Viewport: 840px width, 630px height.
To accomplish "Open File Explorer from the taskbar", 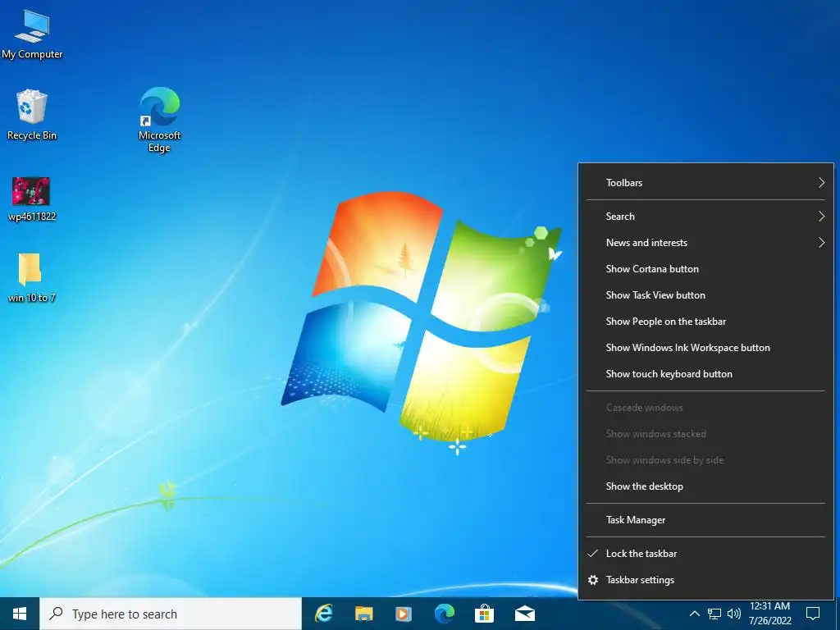I will [x=363, y=614].
